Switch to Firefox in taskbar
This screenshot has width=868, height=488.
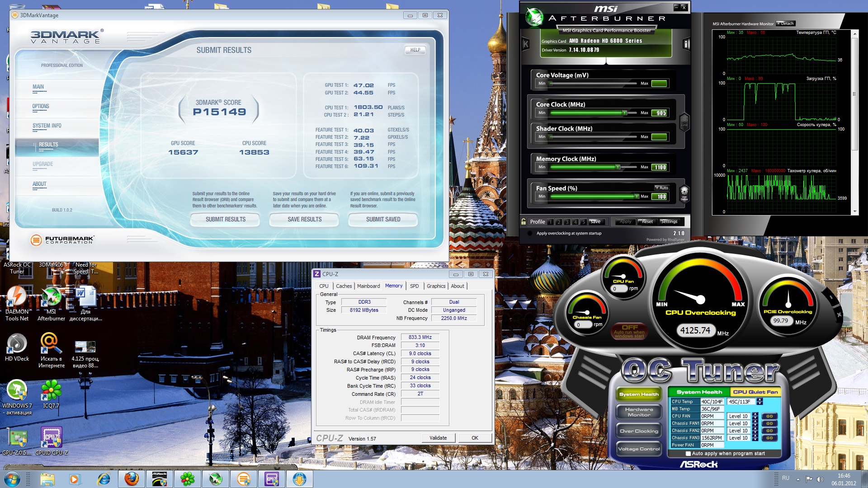point(132,479)
